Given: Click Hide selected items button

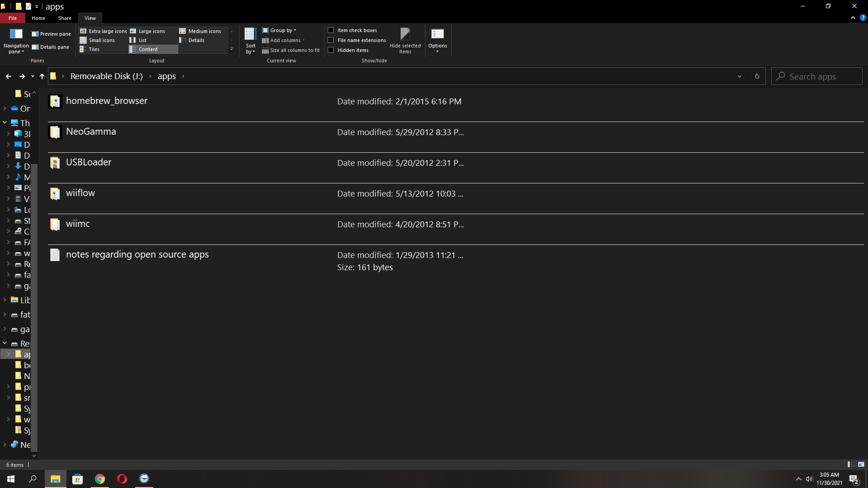Looking at the screenshot, I should (405, 41).
